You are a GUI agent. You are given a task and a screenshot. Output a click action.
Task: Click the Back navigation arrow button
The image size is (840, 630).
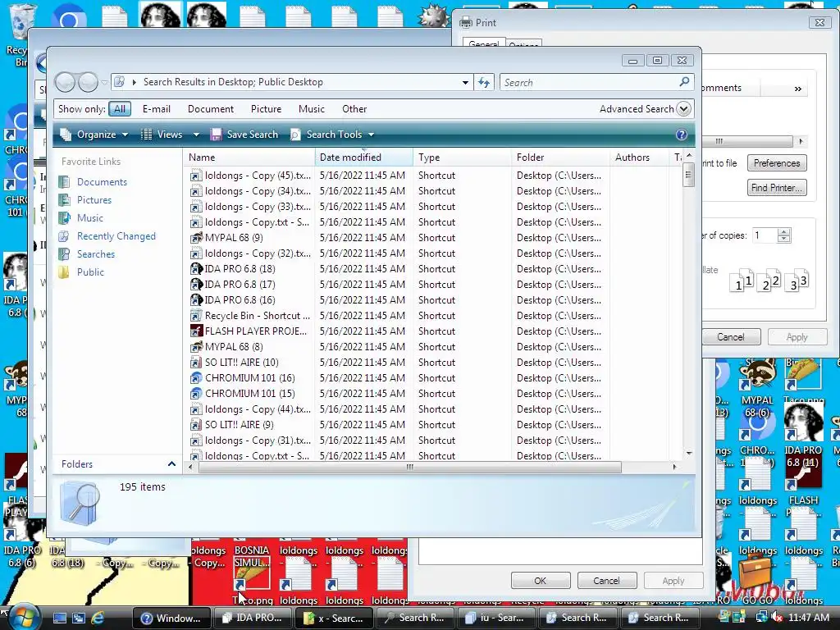66,82
